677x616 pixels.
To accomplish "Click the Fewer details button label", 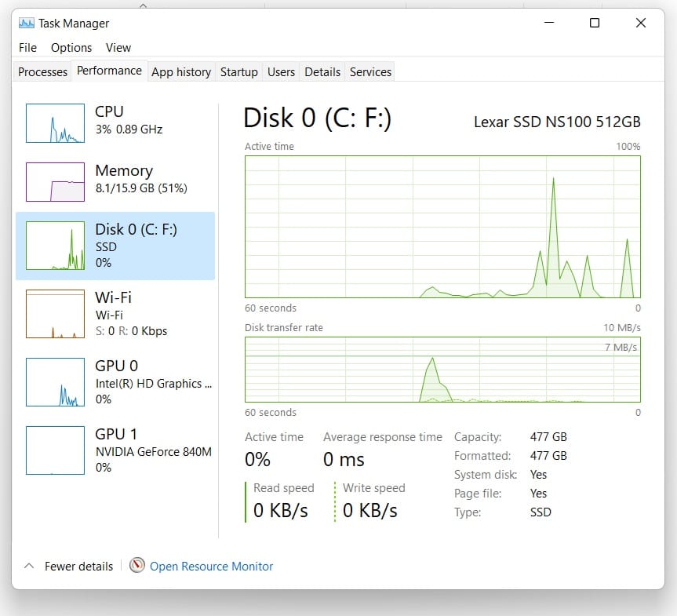I will (78, 567).
